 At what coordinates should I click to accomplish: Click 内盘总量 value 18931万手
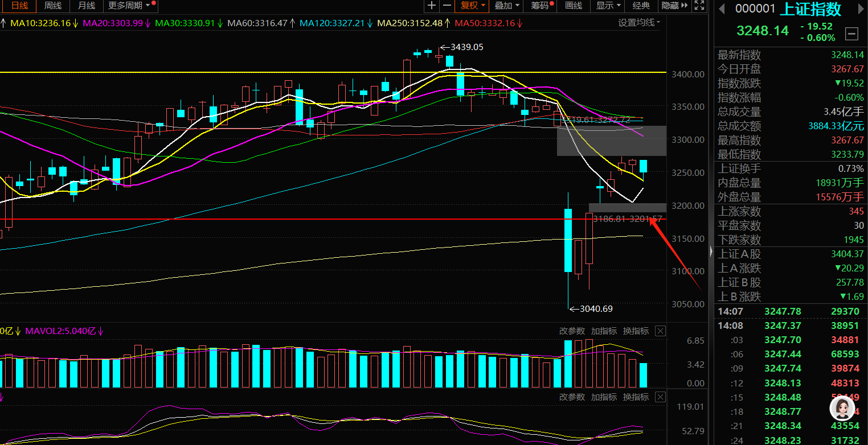click(x=839, y=183)
